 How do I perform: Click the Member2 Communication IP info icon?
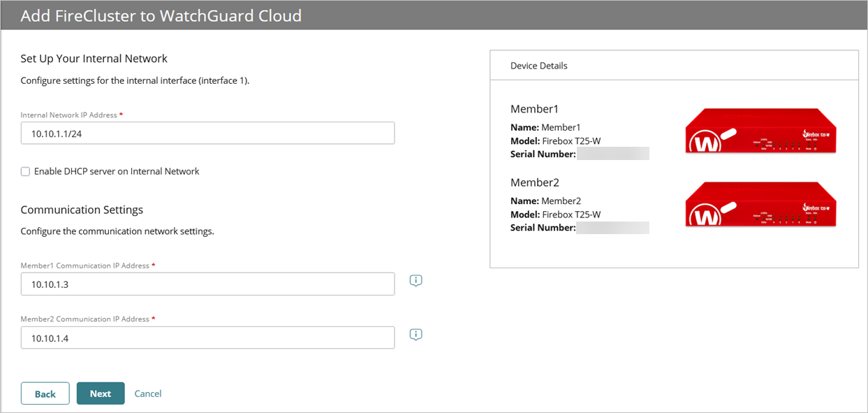pyautogui.click(x=415, y=334)
